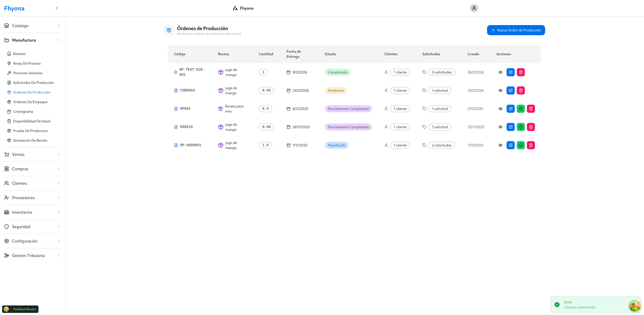The width and height of the screenshot is (644, 315).
Task: Click the edit icon for order CODE003
Action: tap(510, 90)
